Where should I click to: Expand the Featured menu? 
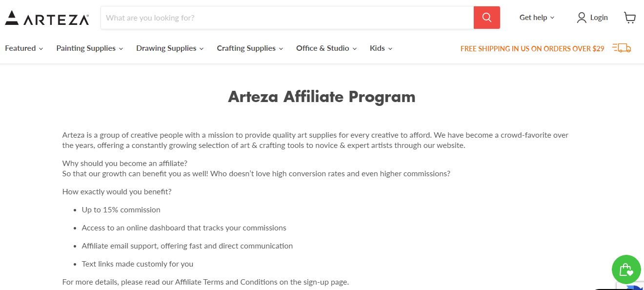pyautogui.click(x=24, y=48)
